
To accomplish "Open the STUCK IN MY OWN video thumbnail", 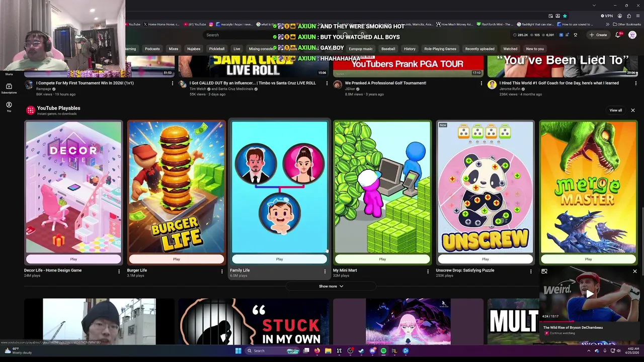I will pyautogui.click(x=254, y=322).
